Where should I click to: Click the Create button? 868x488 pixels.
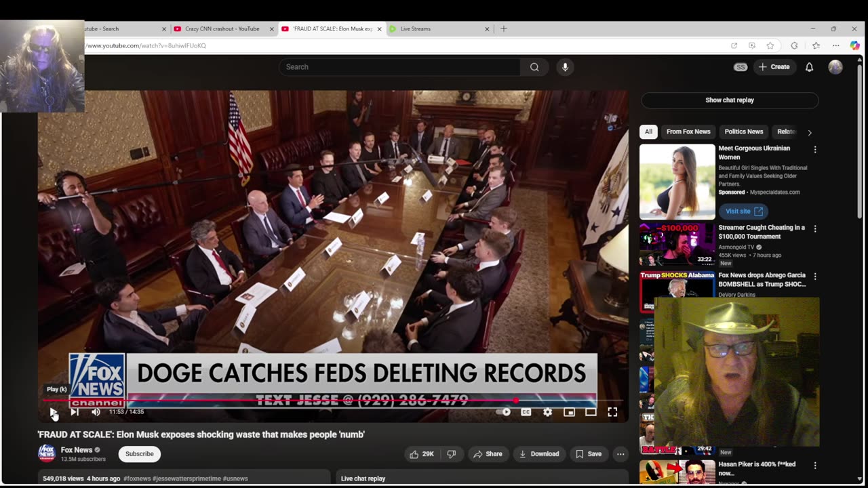(774, 67)
